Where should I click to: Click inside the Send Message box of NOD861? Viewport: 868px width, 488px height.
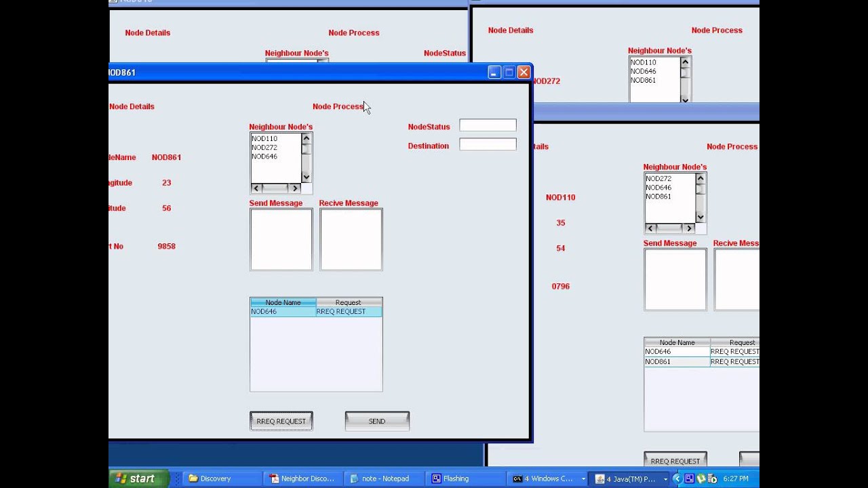pos(281,239)
